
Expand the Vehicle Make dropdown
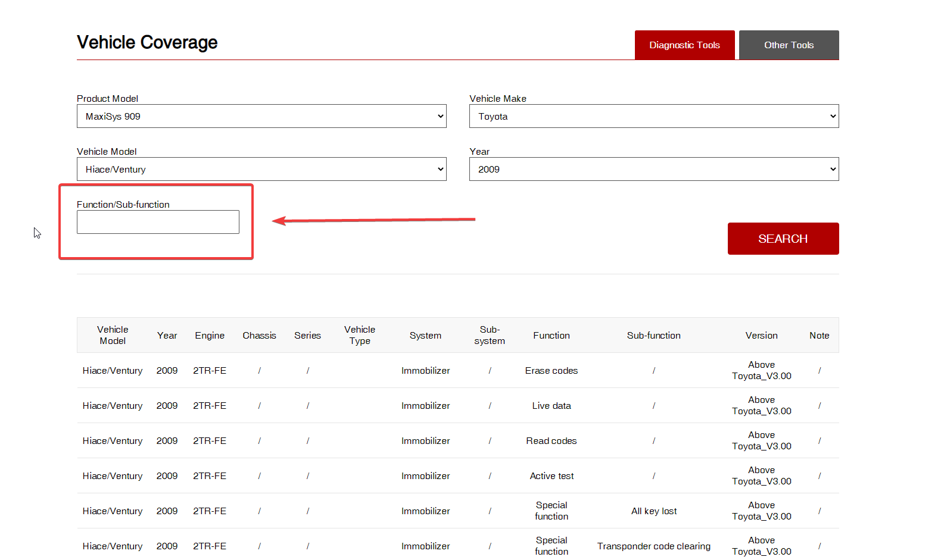[653, 117]
